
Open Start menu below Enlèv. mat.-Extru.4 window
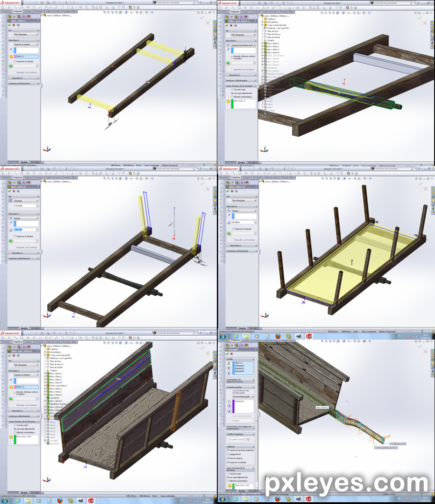5,501
